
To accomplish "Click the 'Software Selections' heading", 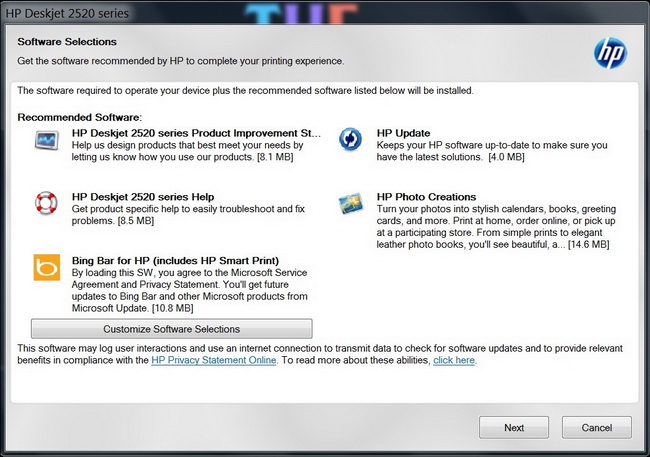I will [67, 41].
